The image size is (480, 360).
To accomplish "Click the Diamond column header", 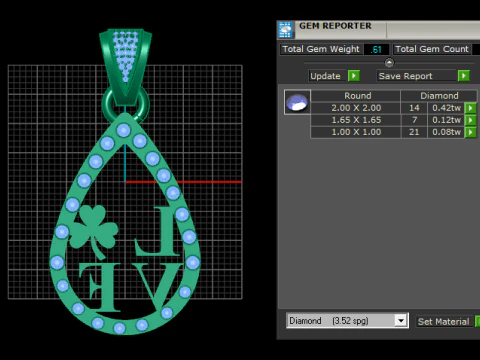I will 439,96.
